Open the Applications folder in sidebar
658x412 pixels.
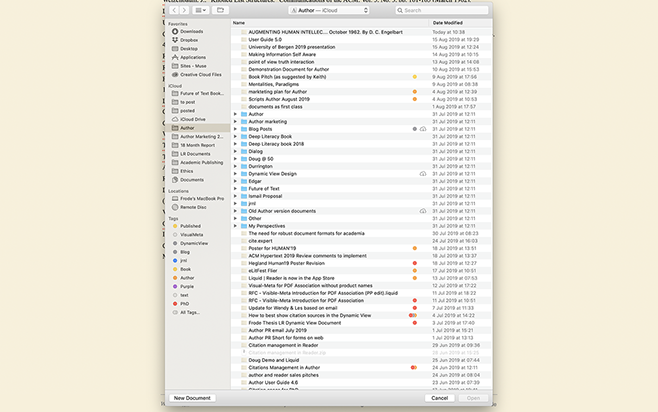click(193, 57)
